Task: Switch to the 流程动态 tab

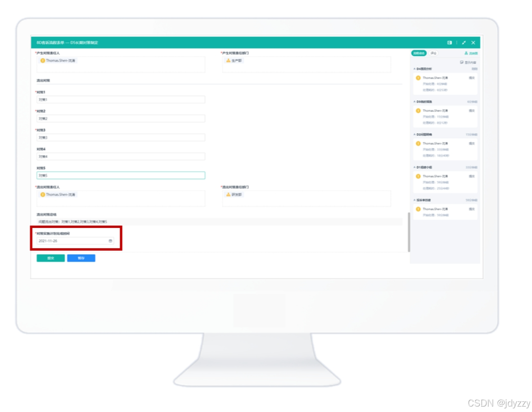Action: (419, 53)
